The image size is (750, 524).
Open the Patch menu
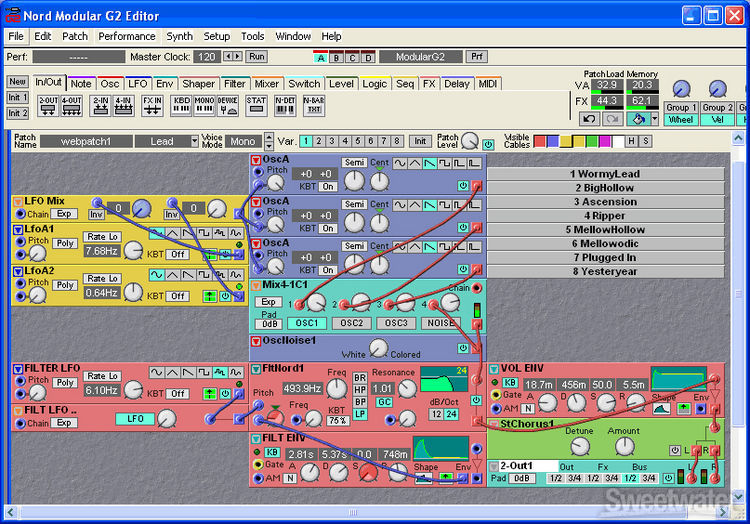pyautogui.click(x=75, y=36)
